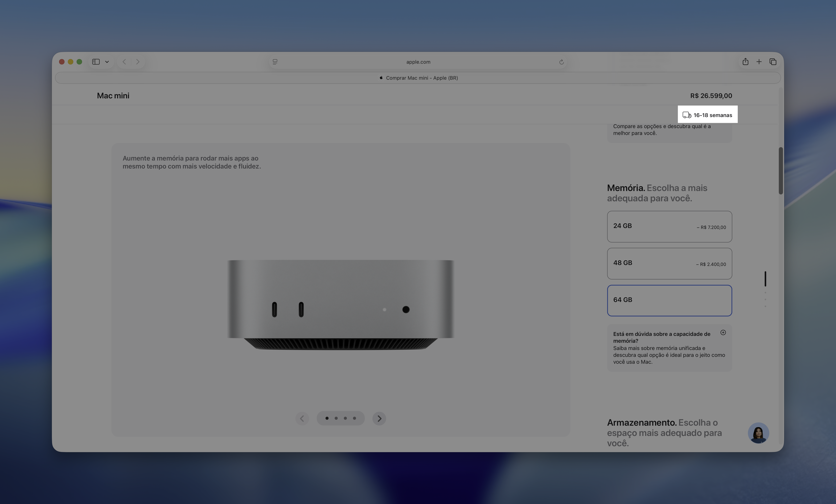Click the Safari sidebar toggle icon
Image resolution: width=836 pixels, height=504 pixels.
point(96,62)
